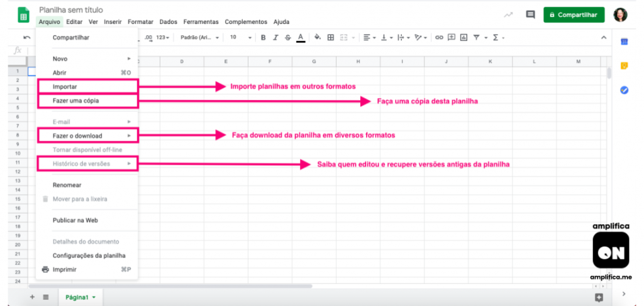Click the fill color paint bucket icon

[x=318, y=38]
